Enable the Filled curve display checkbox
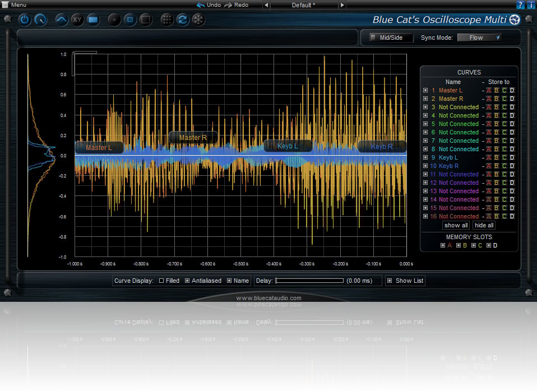The height and width of the screenshot is (392, 537). 161,281
